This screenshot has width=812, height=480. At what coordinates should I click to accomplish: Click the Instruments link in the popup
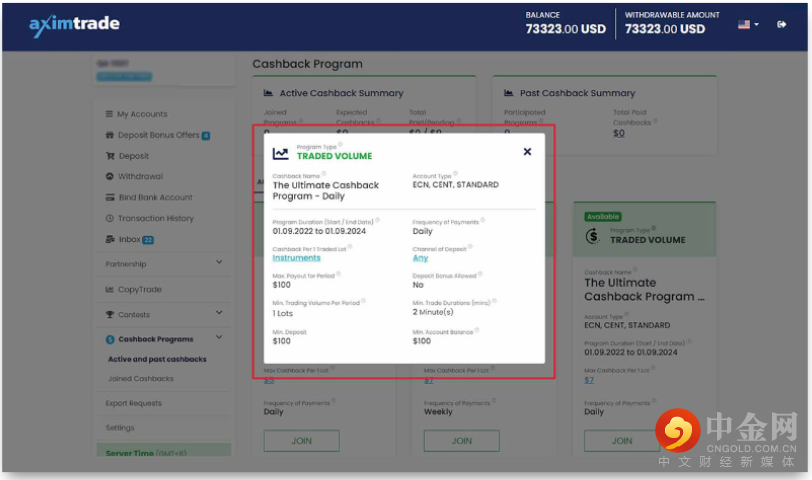[x=296, y=258]
